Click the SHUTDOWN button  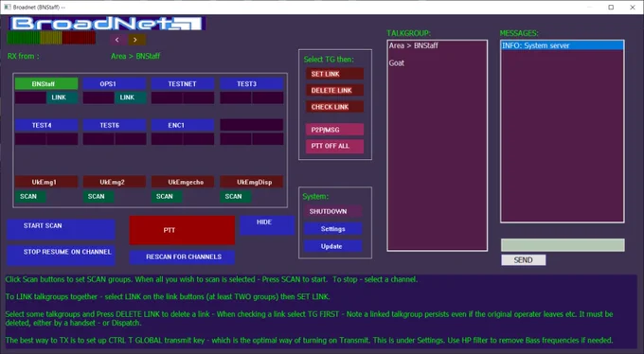(333, 211)
